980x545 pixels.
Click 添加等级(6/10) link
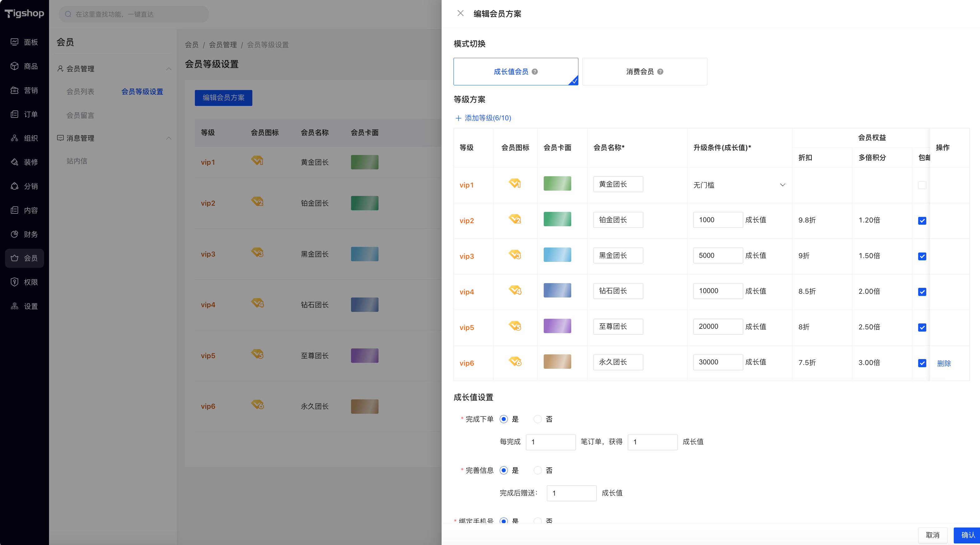[x=483, y=118]
